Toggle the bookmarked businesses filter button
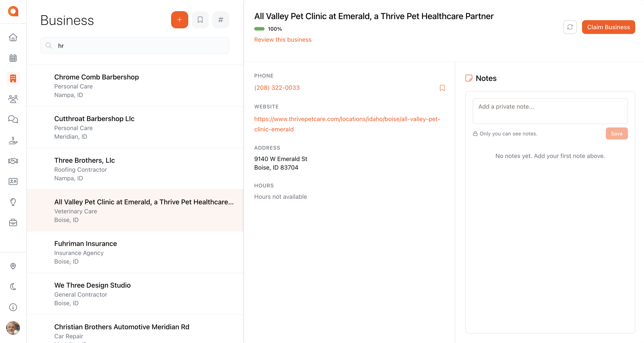This screenshot has width=644, height=343. click(200, 20)
